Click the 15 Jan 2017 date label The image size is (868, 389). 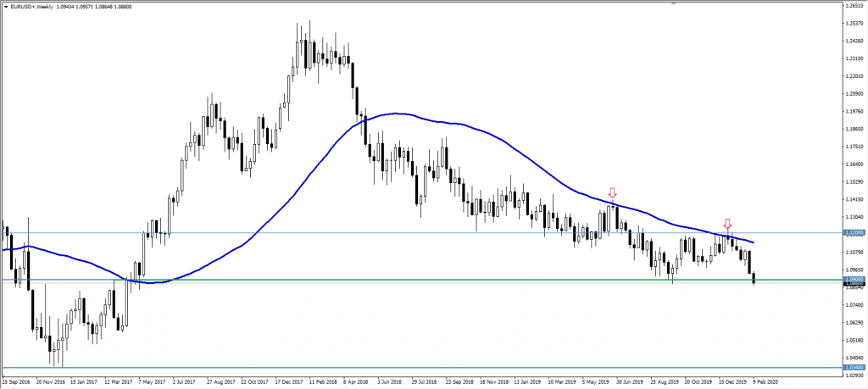pyautogui.click(x=85, y=382)
